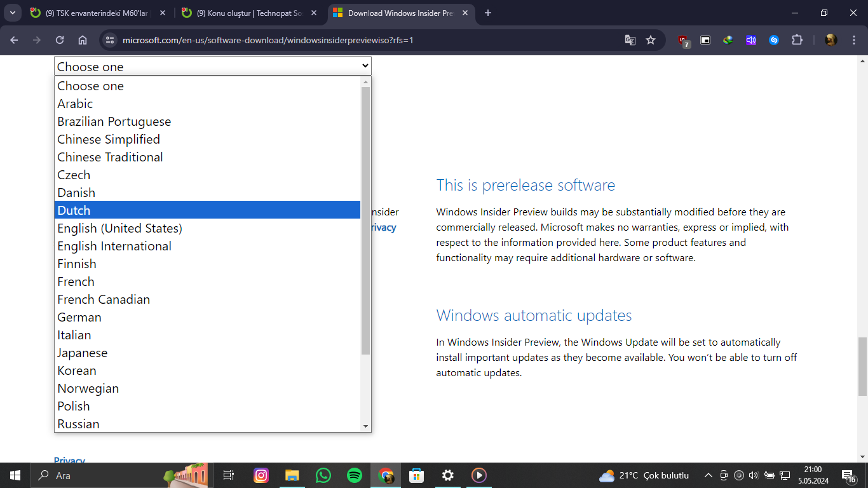
Task: Select the Download Windows Insider Preview tab
Action: (x=401, y=13)
